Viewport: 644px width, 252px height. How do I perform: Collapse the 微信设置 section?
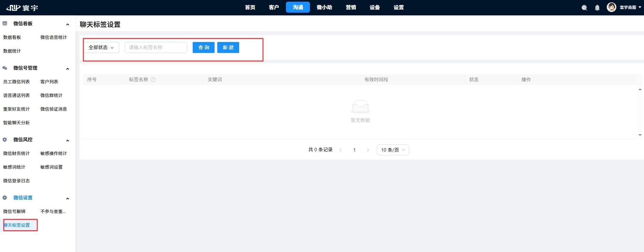[x=68, y=198]
